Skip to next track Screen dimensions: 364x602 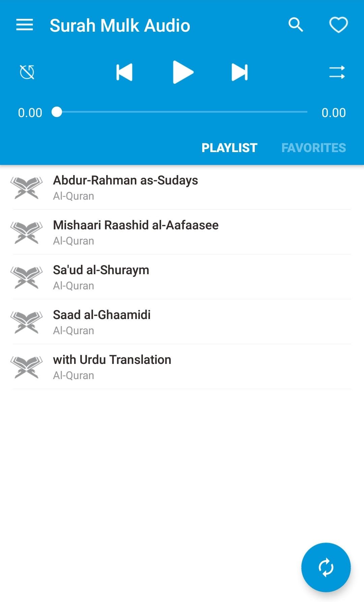(239, 72)
